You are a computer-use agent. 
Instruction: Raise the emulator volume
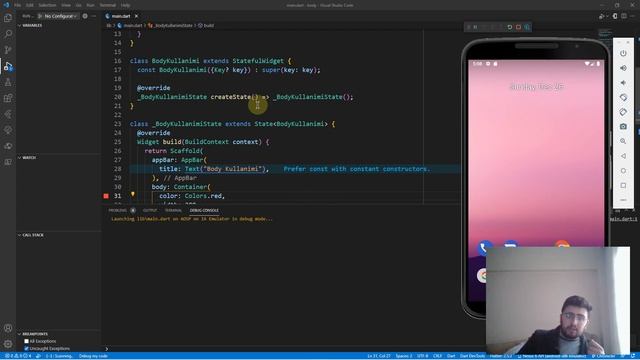pyautogui.click(x=623, y=68)
